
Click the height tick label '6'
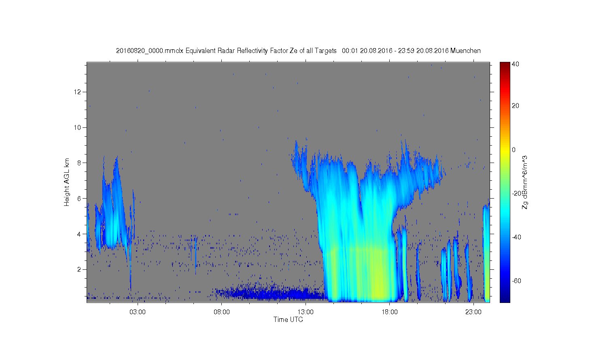tap(79, 198)
